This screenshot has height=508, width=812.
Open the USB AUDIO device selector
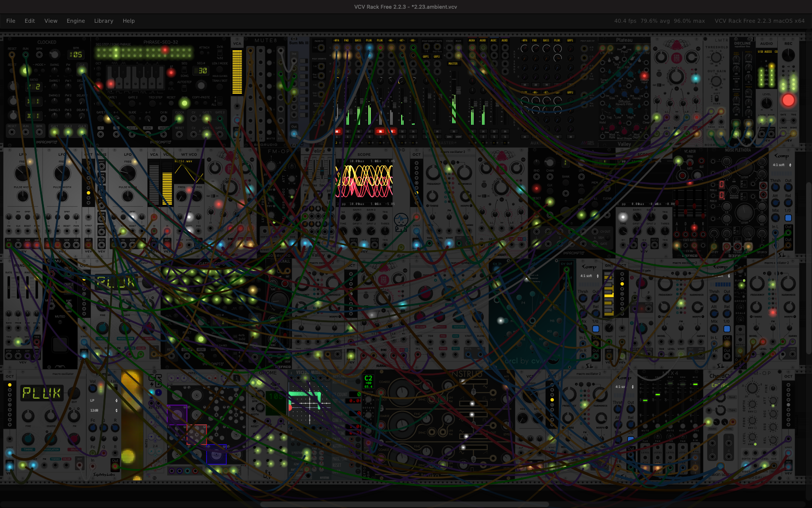pos(767,52)
